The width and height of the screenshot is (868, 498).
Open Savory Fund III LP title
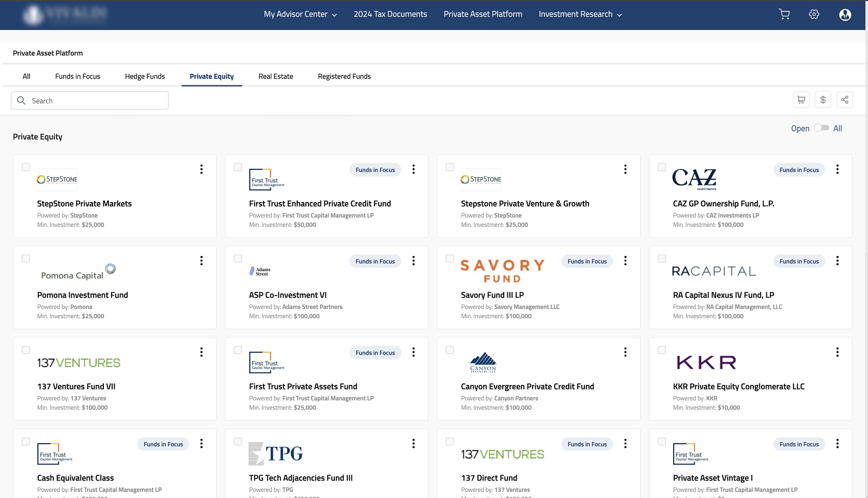tap(492, 295)
